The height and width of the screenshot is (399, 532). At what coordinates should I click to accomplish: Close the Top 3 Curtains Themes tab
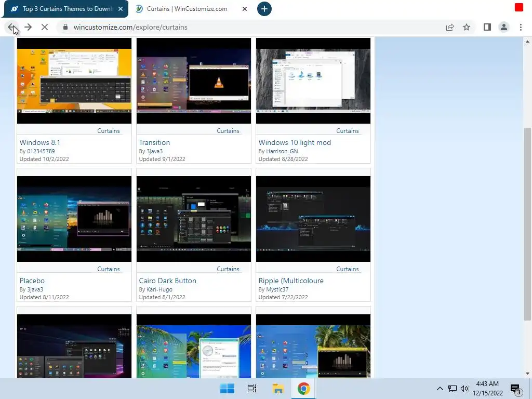[121, 9]
